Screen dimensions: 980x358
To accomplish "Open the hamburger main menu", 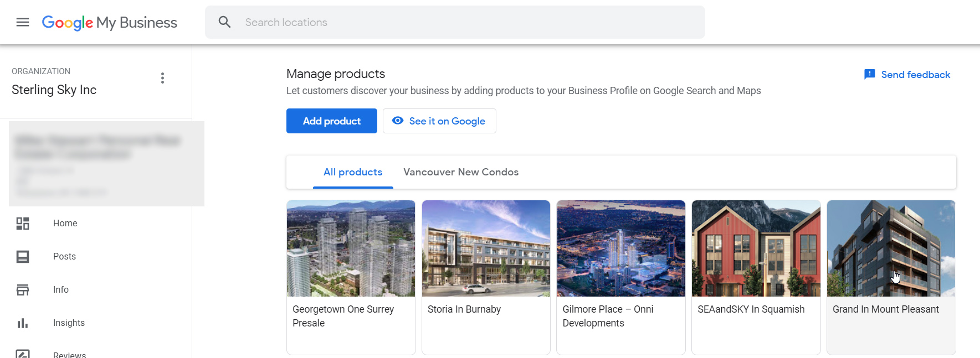I will [x=23, y=22].
